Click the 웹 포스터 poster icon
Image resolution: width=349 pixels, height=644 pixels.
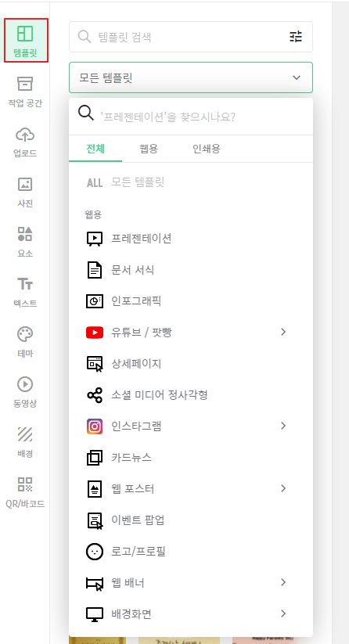[x=95, y=489]
